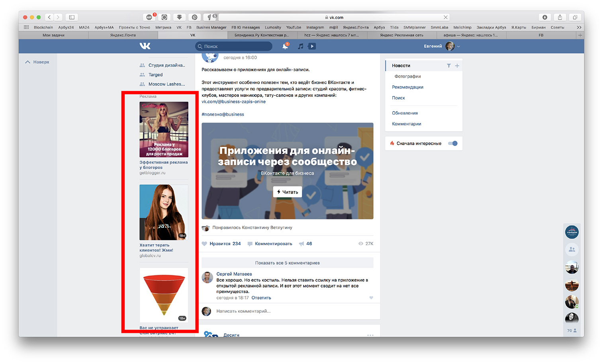Open Mailchimp bookmark
603x364 pixels.
(462, 27)
